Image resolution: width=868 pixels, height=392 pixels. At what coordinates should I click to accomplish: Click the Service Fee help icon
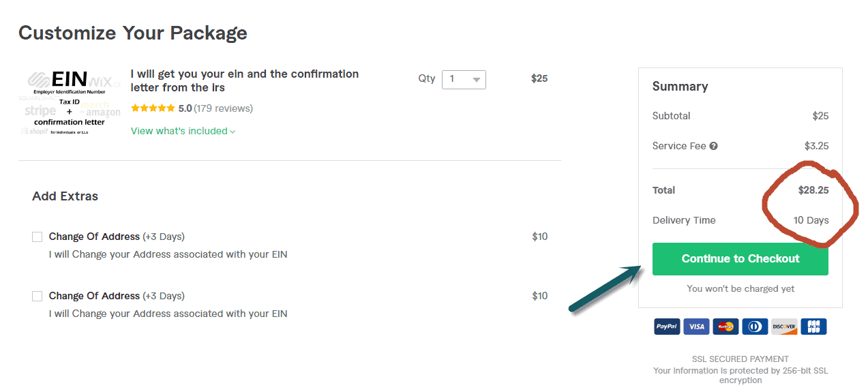click(x=713, y=146)
